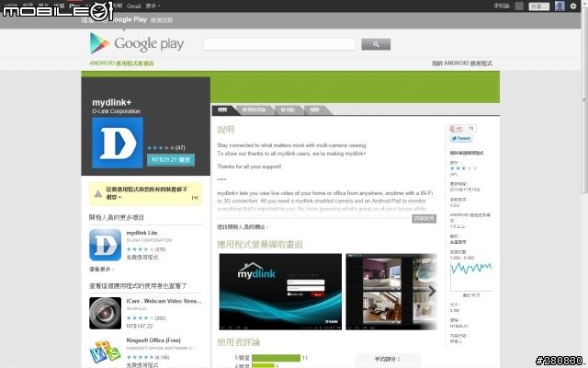Select the 總覽 overview tab
Viewport: 588px width, 368px height.
[222, 109]
